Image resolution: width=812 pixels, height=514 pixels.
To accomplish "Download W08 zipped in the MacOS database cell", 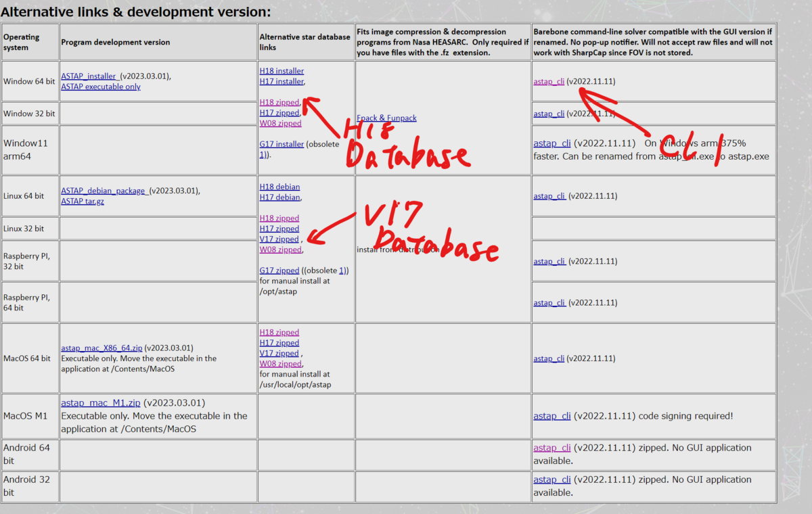I will (281, 364).
